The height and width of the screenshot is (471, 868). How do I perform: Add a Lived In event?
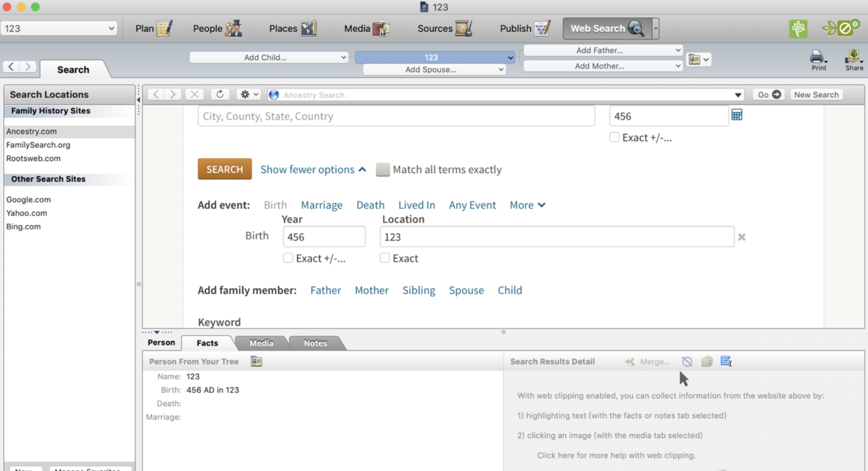tap(417, 205)
